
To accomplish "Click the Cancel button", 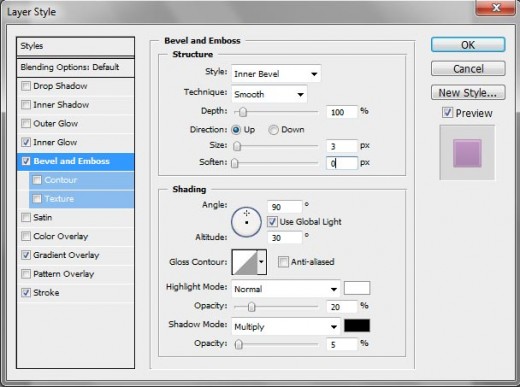I will (x=468, y=69).
